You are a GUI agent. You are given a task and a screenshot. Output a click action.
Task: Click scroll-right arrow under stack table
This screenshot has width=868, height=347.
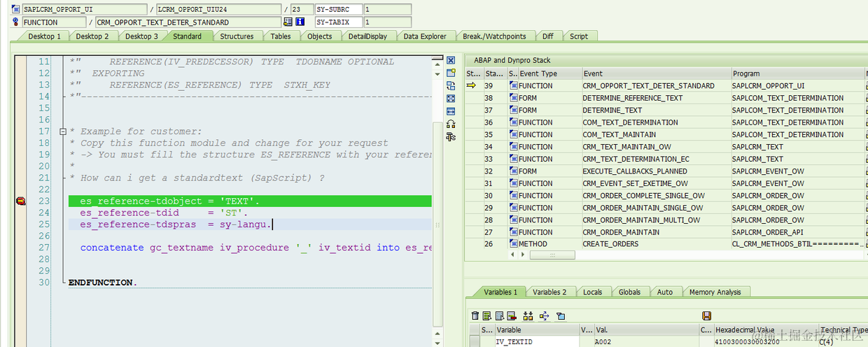(x=524, y=255)
